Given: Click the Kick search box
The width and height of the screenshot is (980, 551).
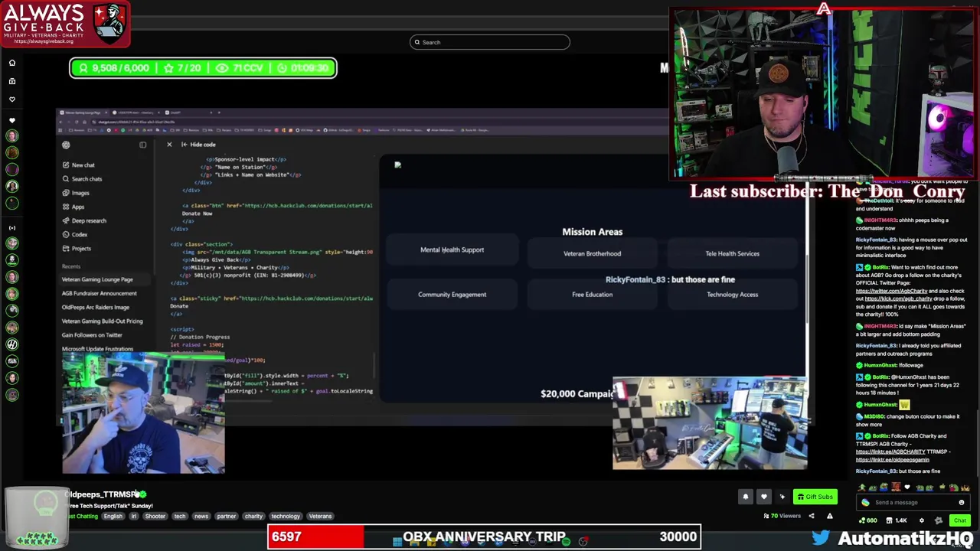Looking at the screenshot, I should (x=490, y=42).
